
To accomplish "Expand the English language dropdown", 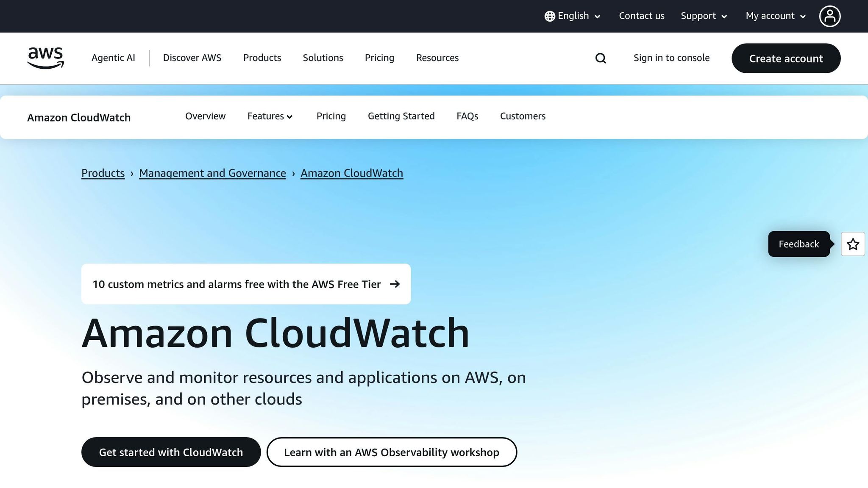I will (x=573, y=16).
